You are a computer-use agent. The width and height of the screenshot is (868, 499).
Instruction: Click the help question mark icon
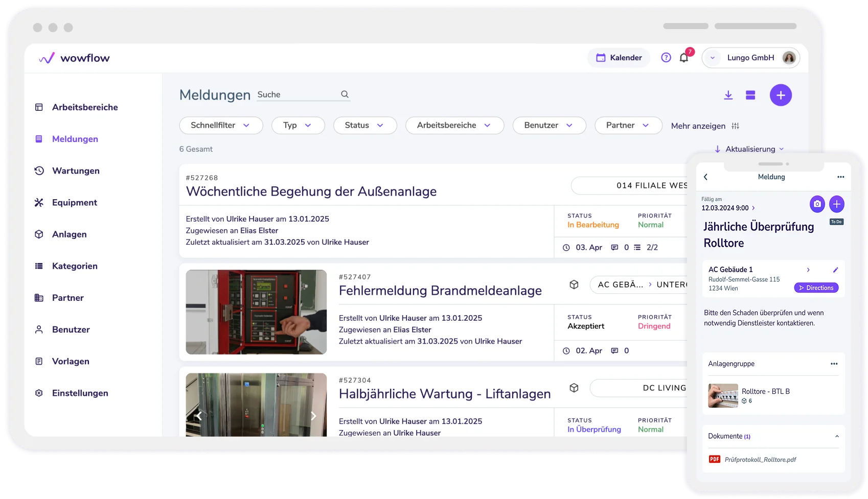[x=666, y=58]
